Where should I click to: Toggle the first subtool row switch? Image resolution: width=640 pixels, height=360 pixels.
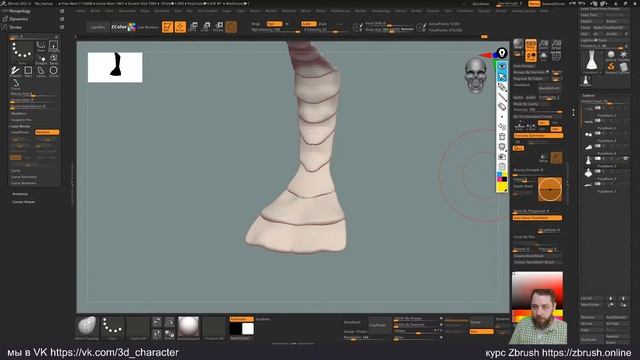(x=598, y=108)
